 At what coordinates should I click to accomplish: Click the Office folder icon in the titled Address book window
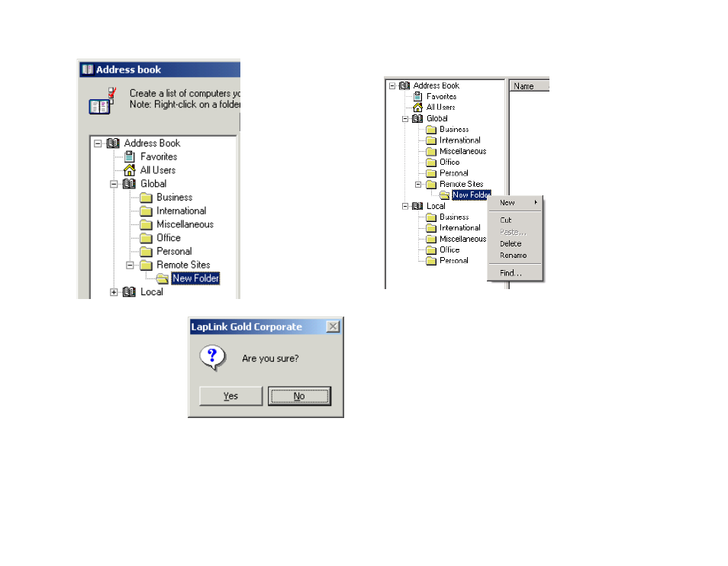146,238
